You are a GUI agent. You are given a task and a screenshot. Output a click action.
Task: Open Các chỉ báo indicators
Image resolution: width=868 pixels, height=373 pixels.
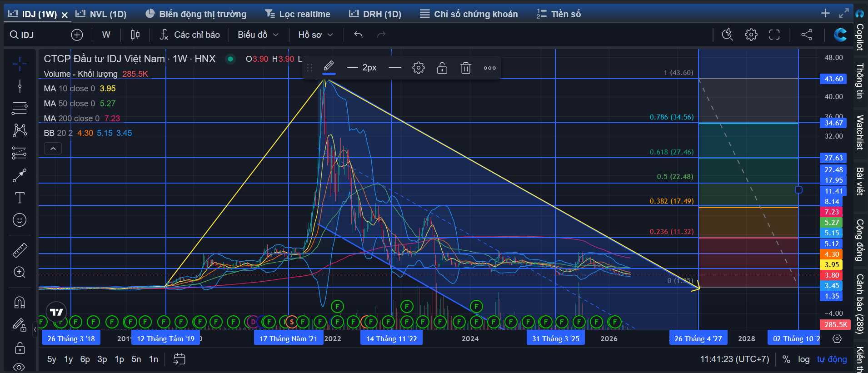click(x=190, y=35)
